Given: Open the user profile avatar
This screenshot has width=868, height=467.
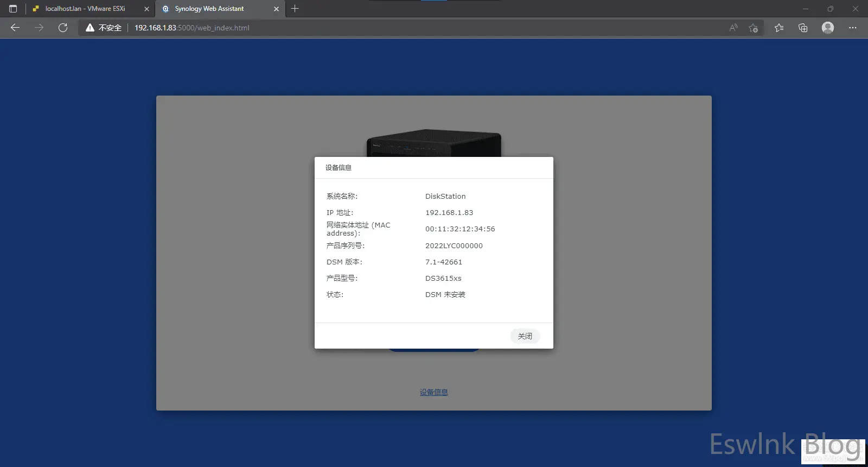Looking at the screenshot, I should [827, 28].
